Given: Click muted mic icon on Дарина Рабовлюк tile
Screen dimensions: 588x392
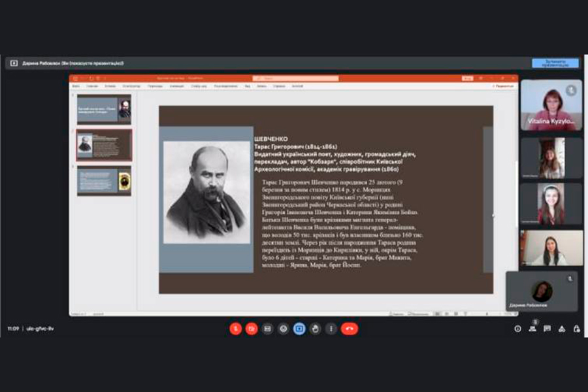Looking at the screenshot, I should tap(570, 279).
